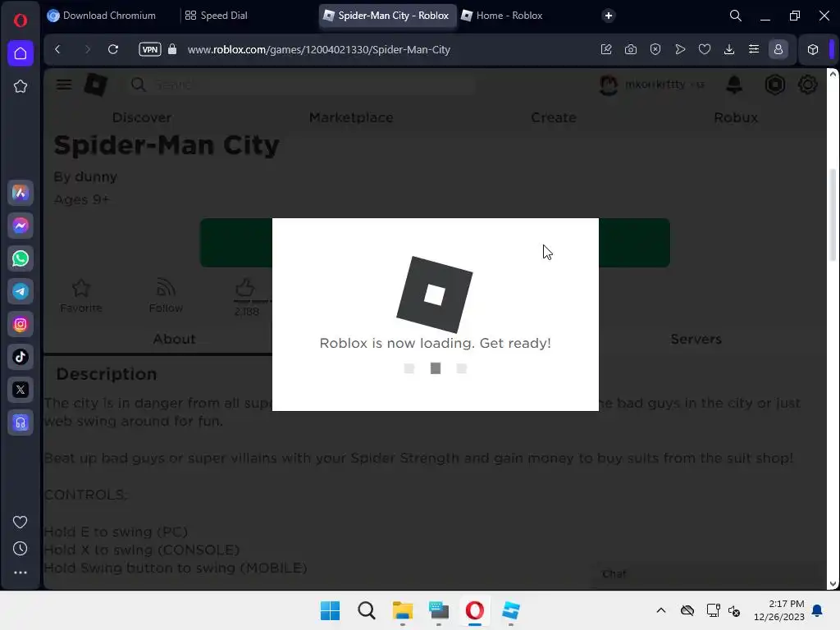This screenshot has height=630, width=840.
Task: Open the music player sidebar icon
Action: [21, 422]
